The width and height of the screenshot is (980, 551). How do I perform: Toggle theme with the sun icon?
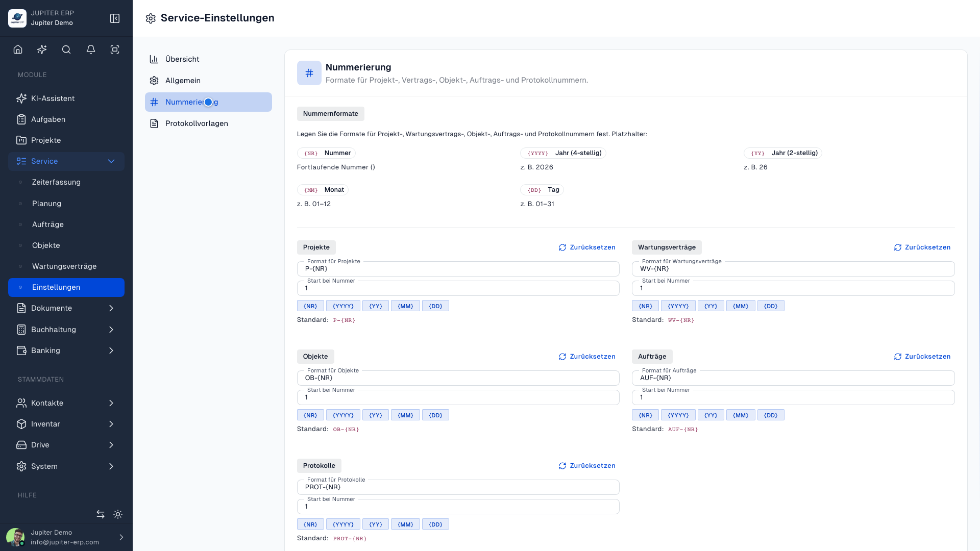[118, 514]
